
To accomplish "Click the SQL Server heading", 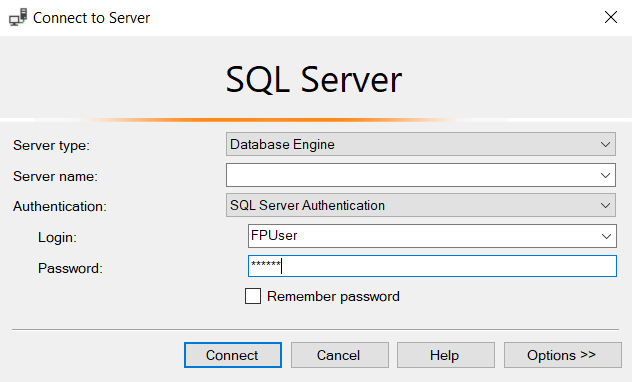I will click(314, 80).
